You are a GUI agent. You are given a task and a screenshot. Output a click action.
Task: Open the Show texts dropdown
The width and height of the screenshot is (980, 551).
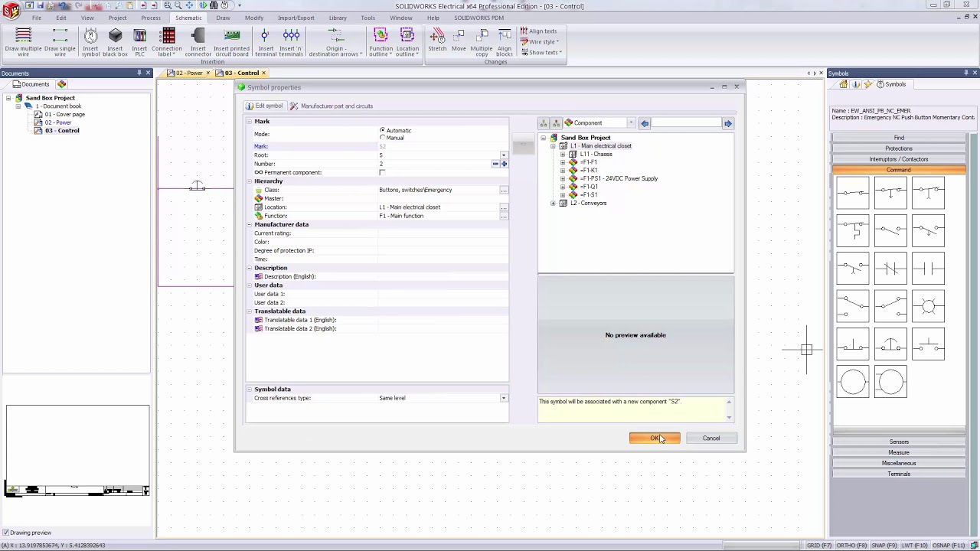541,53
